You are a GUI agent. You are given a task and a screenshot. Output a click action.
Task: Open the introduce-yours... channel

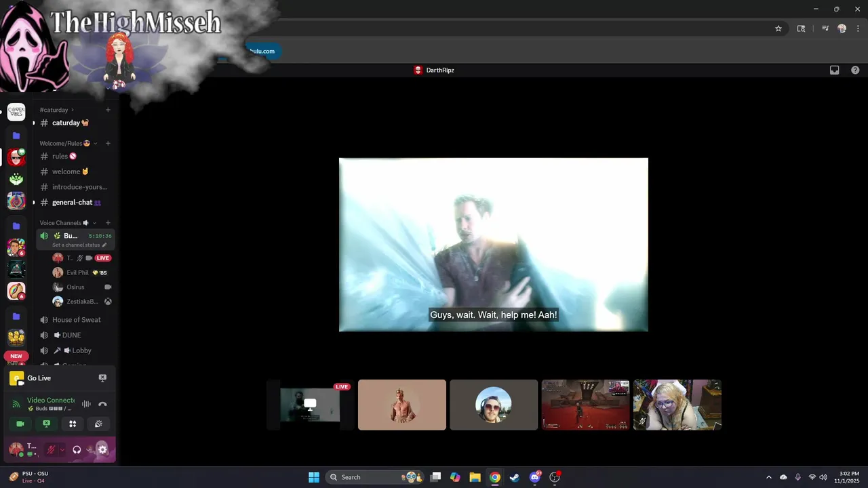[x=75, y=187]
